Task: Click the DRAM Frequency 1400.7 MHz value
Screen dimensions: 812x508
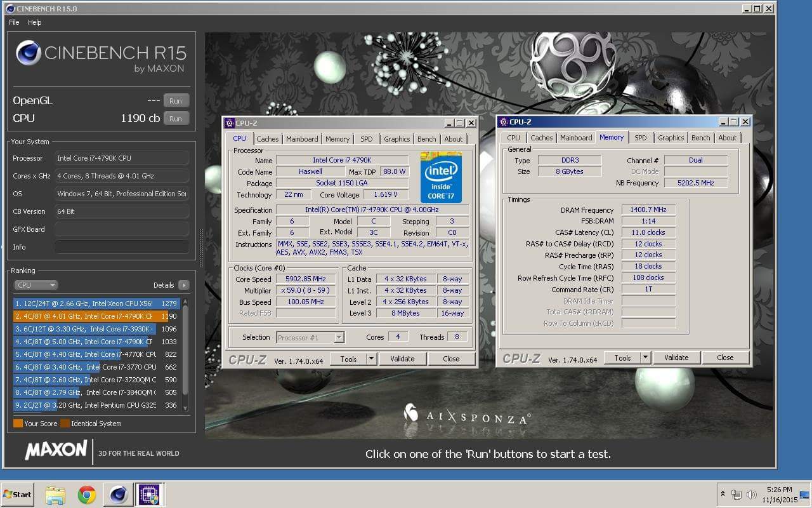Action: (x=648, y=210)
